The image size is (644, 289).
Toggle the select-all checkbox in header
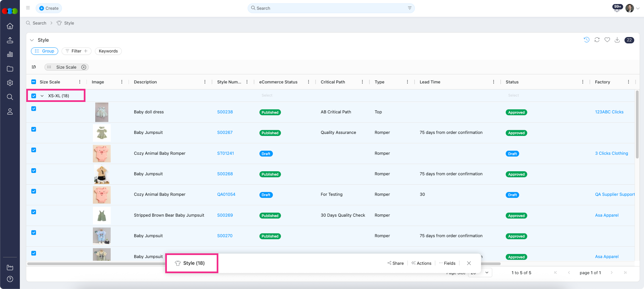click(34, 82)
